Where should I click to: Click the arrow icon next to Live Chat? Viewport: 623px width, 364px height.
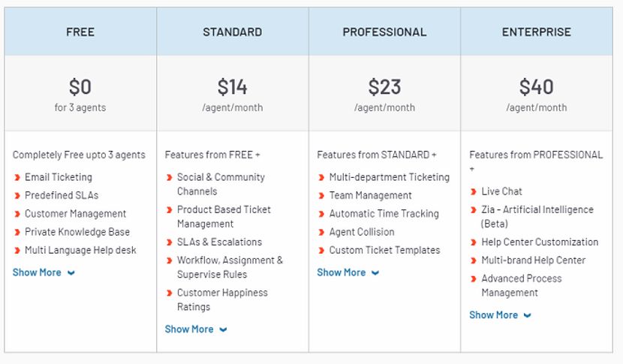474,192
